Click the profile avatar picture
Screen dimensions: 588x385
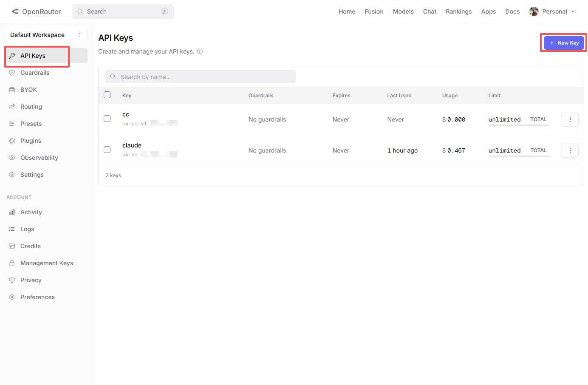534,11
